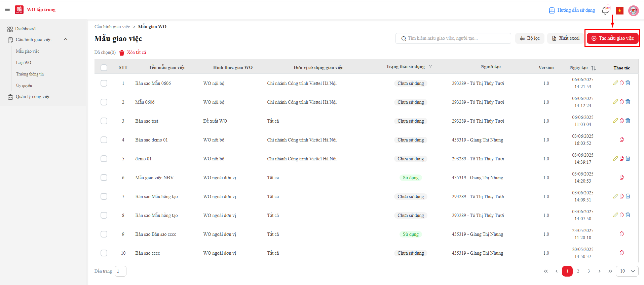Collapse the Cấu hình giao việc section
This screenshot has height=285, width=644.
click(66, 39)
